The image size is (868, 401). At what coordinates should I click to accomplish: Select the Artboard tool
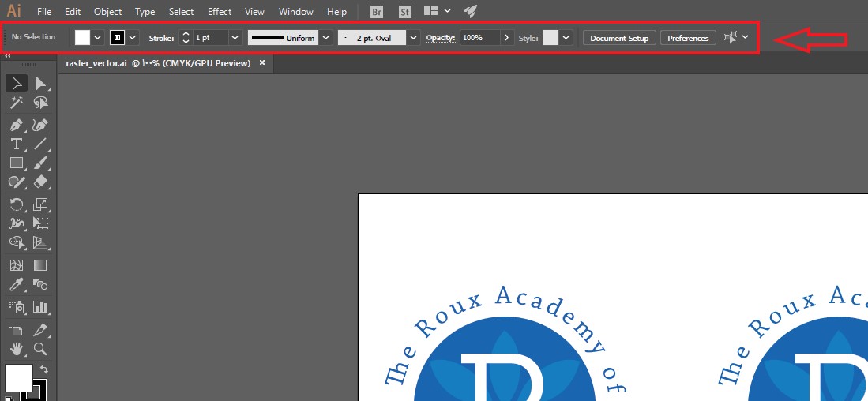[x=17, y=330]
